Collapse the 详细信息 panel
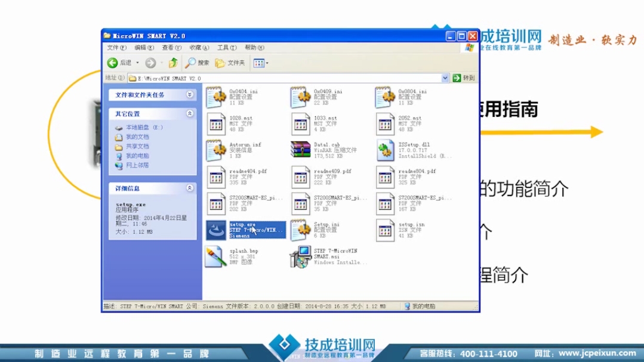This screenshot has height=362, width=644. click(x=189, y=188)
